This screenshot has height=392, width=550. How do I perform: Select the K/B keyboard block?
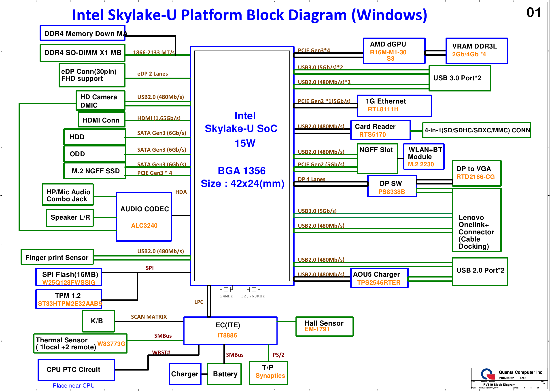98,321
